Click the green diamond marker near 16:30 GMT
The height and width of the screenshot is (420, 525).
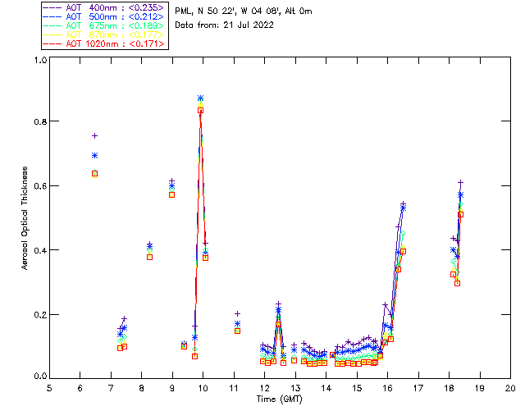403,234
